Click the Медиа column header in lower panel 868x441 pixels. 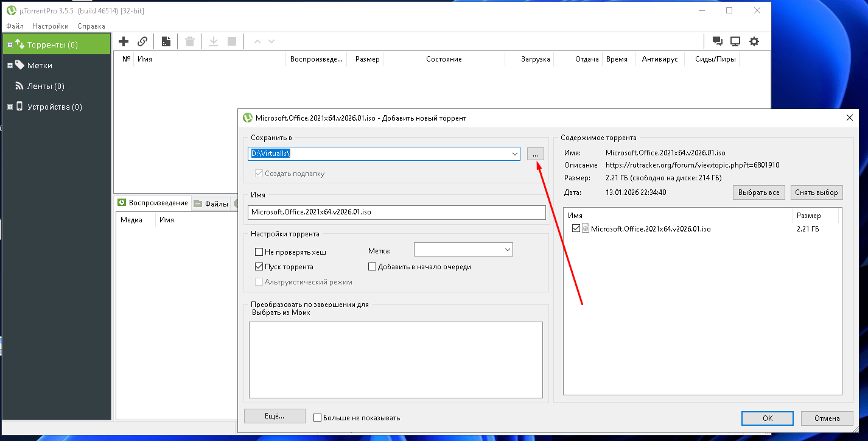click(x=136, y=220)
